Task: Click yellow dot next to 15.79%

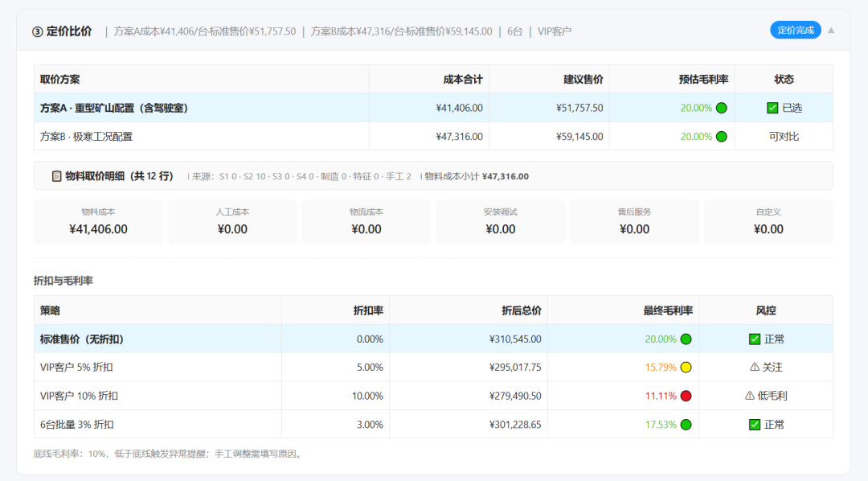Action: (686, 368)
